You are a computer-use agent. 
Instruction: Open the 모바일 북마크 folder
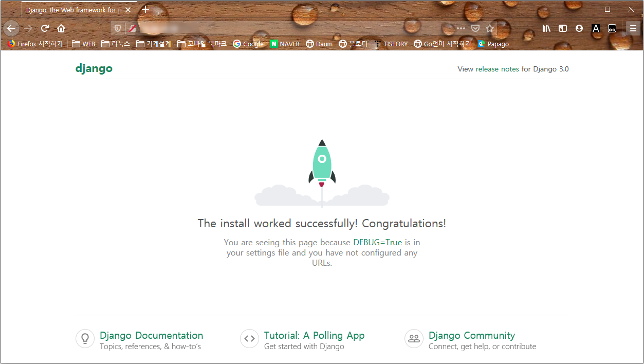tap(201, 44)
